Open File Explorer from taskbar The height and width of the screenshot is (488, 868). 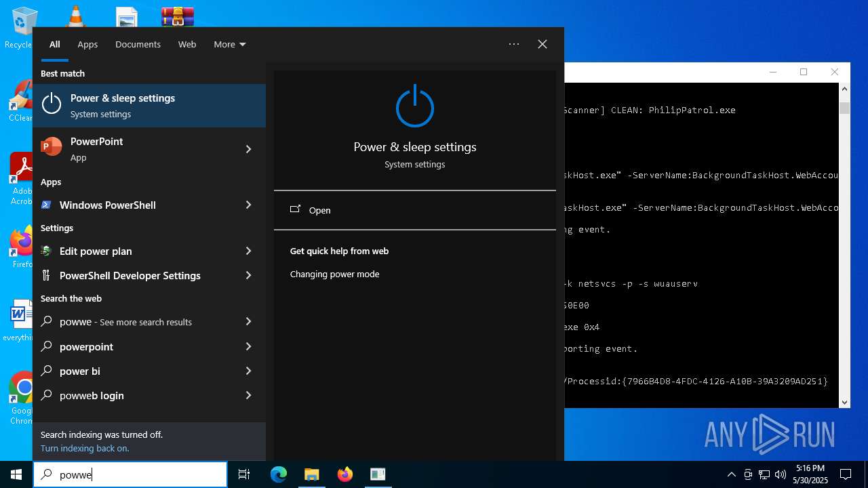(311, 474)
